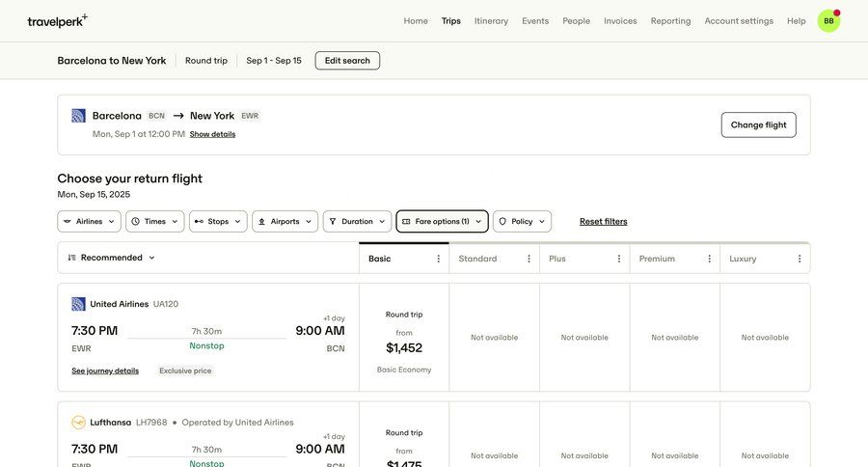Expand the Airlines filter dropdown
This screenshot has height=467, width=868.
(x=89, y=222)
